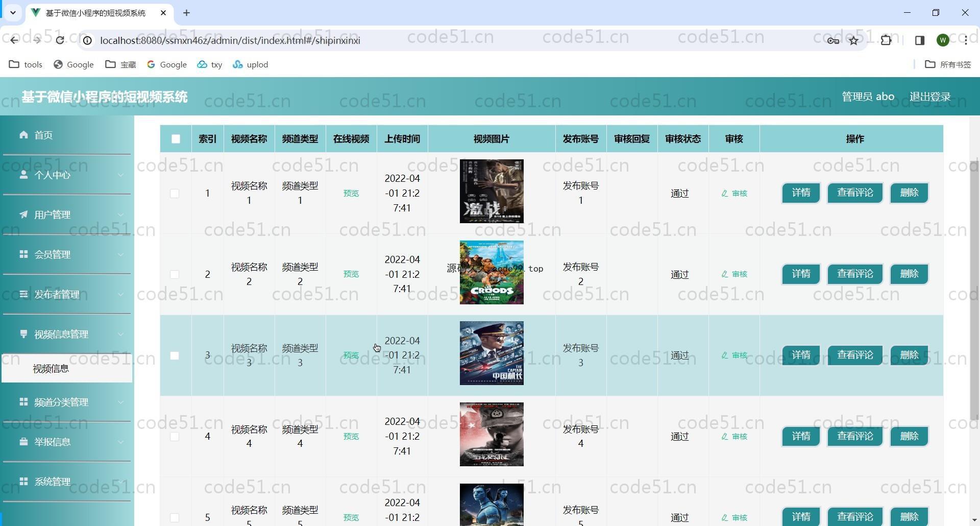Open the password key icon
980x526 pixels.
[833, 40]
